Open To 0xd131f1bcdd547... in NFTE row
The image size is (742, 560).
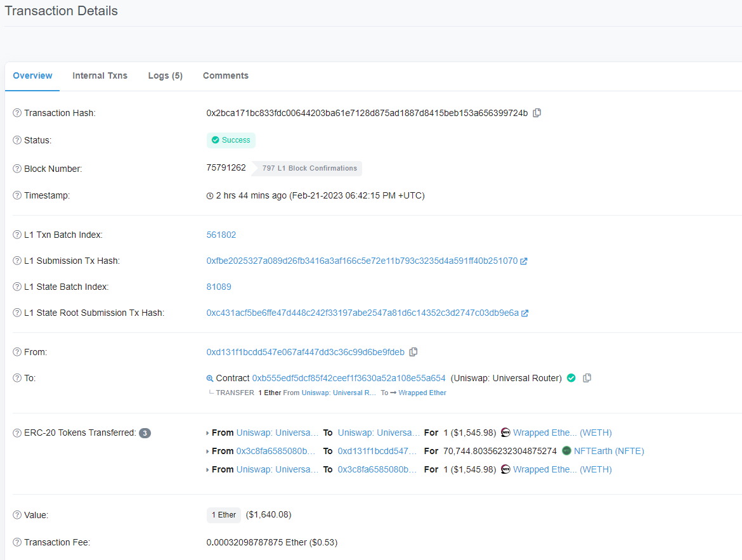pyautogui.click(x=377, y=451)
